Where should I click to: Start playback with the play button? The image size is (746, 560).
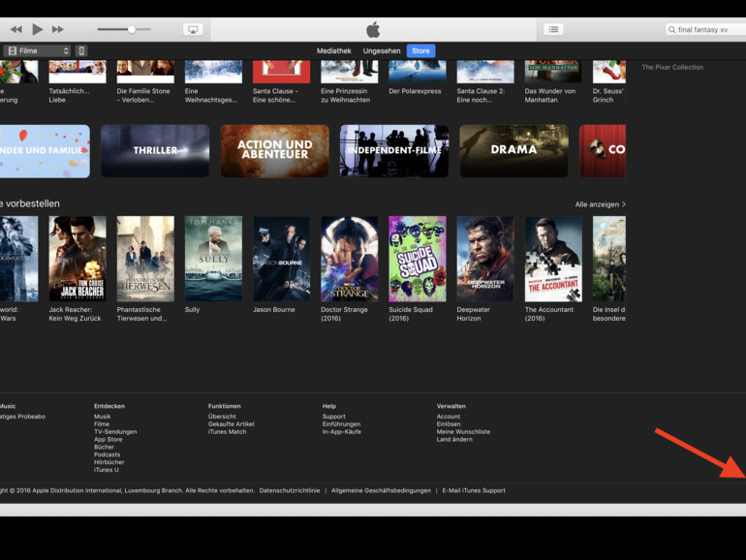click(37, 29)
